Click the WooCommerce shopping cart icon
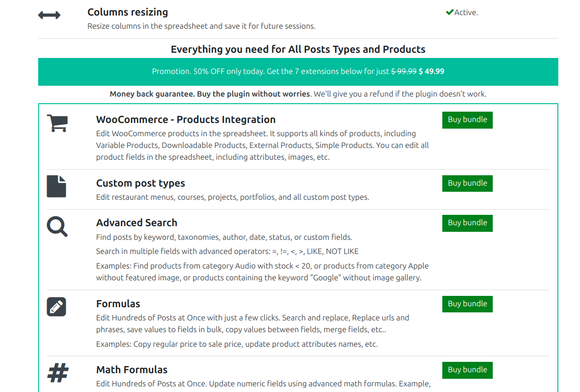This screenshot has height=392, width=580. pyautogui.click(x=57, y=123)
